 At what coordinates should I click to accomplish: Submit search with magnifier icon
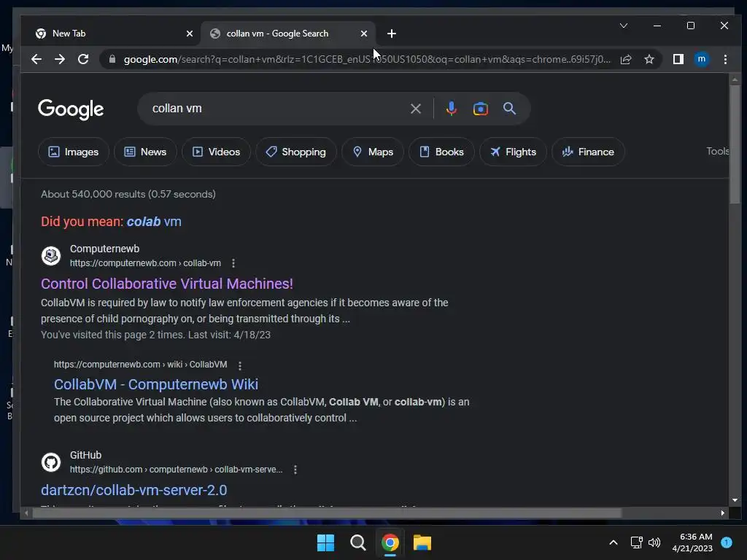coord(509,109)
